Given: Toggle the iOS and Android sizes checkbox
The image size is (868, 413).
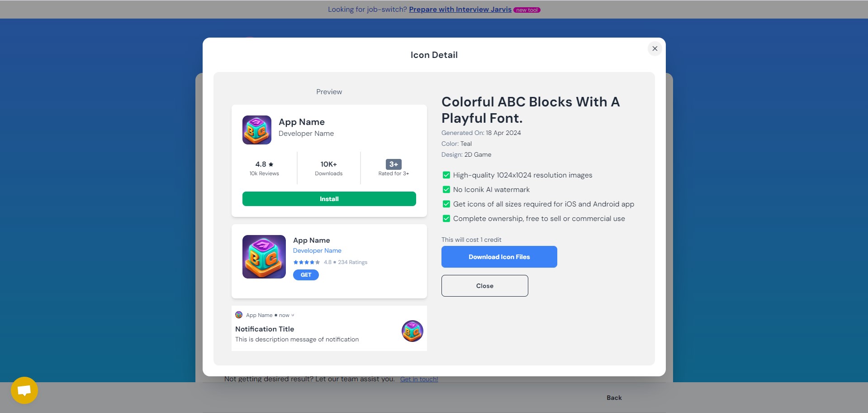Looking at the screenshot, I should [446, 204].
